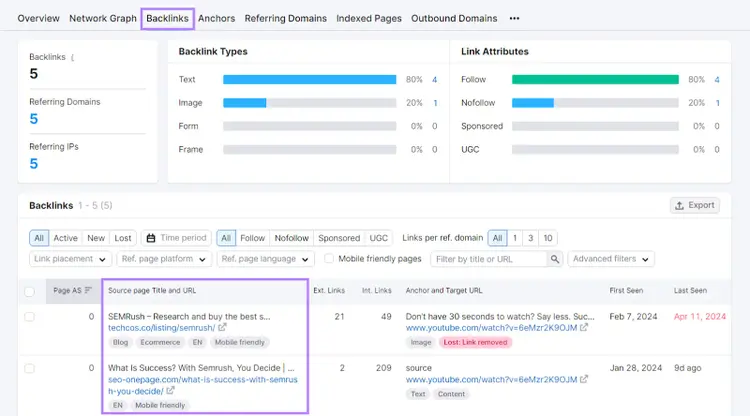This screenshot has height=416, width=750.
Task: Click the search magnifier icon
Action: pyautogui.click(x=555, y=259)
